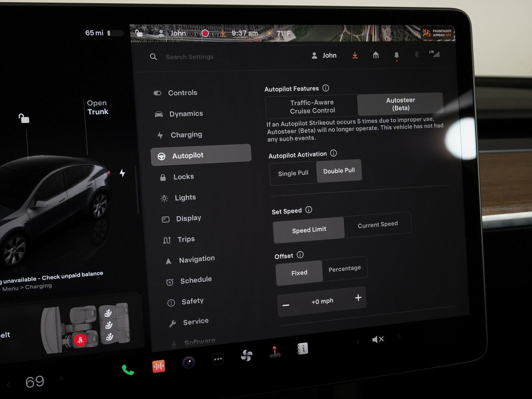Open the Charging settings menu

pyautogui.click(x=186, y=135)
